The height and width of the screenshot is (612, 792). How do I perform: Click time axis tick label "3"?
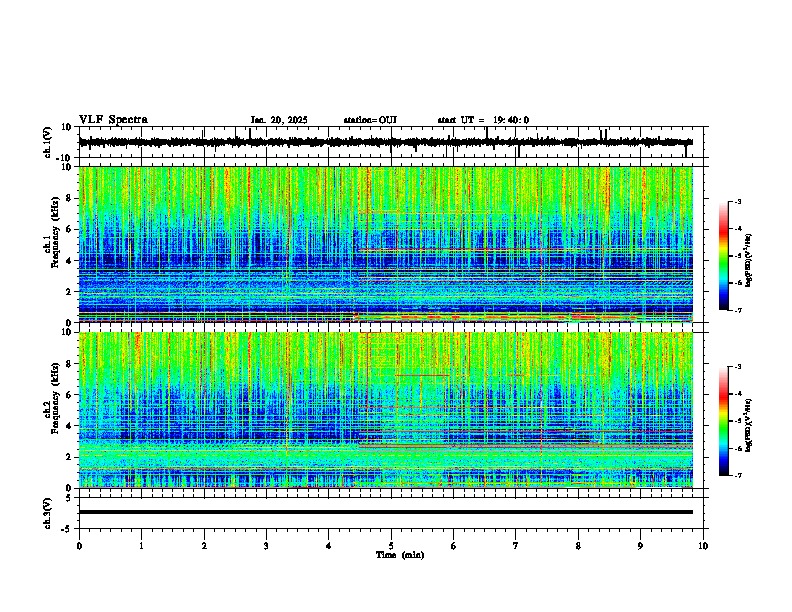[266, 546]
